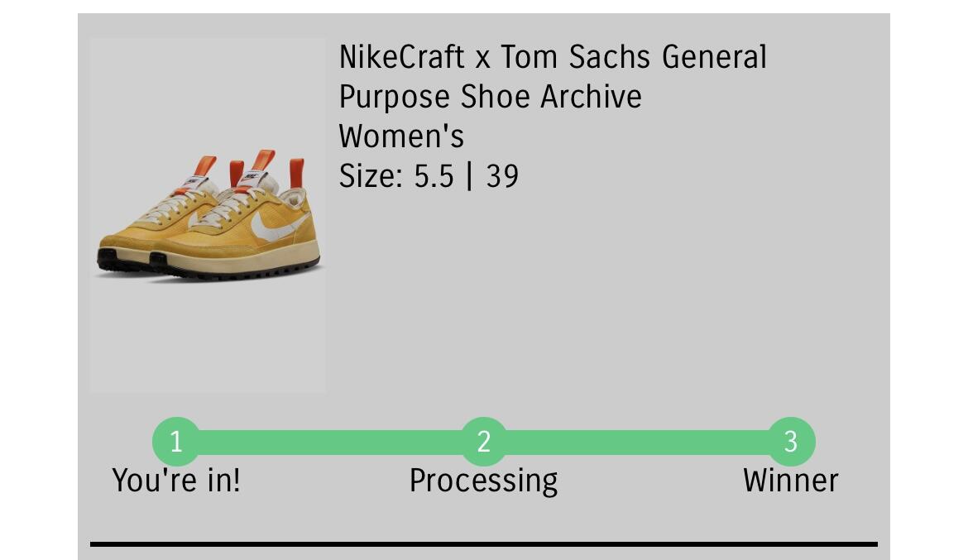The width and height of the screenshot is (968, 560).
Task: Click progress bar between steps 2 and 3
Action: (x=637, y=442)
